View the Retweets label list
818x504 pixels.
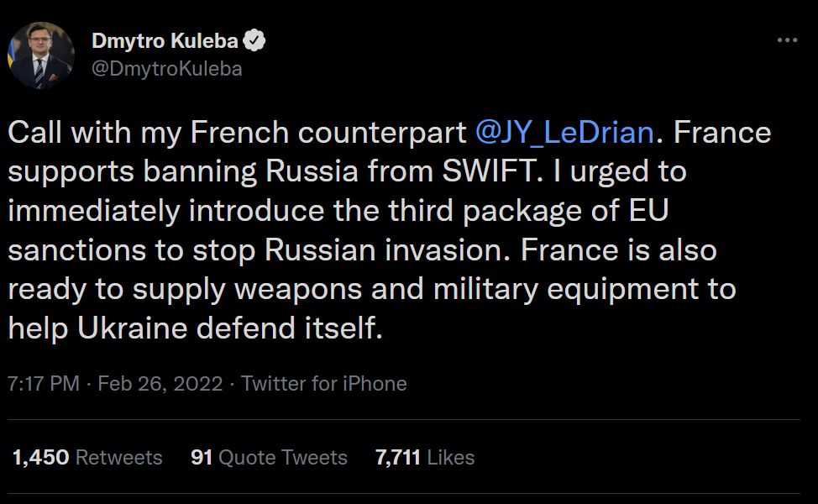(x=119, y=458)
